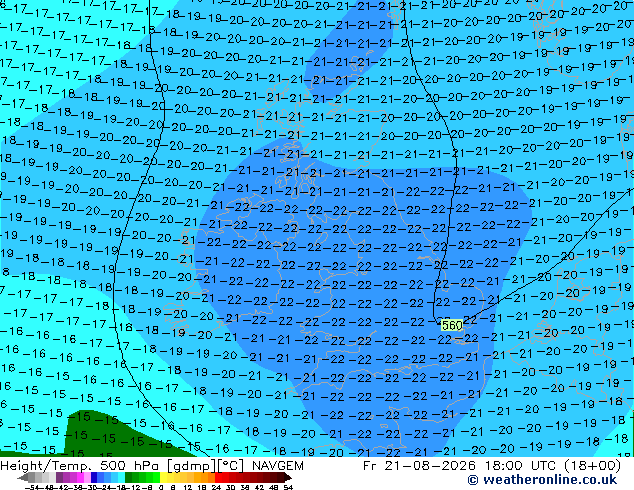Select the 'Height/Temp. 500 hPa' title text
This screenshot has height=490, width=634.
[x=81, y=466]
